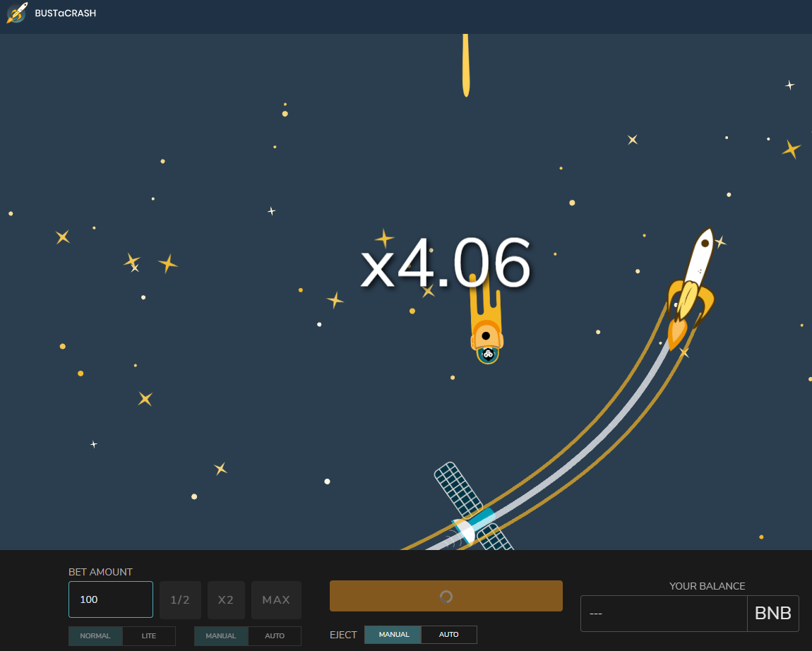Click the falling yellow streak at the top

tap(465, 65)
